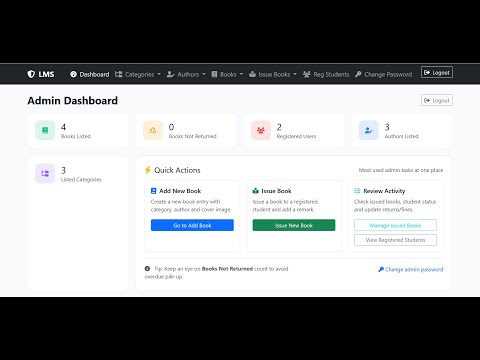Click the LMS shield logo icon
The image size is (480, 360).
coord(31,74)
